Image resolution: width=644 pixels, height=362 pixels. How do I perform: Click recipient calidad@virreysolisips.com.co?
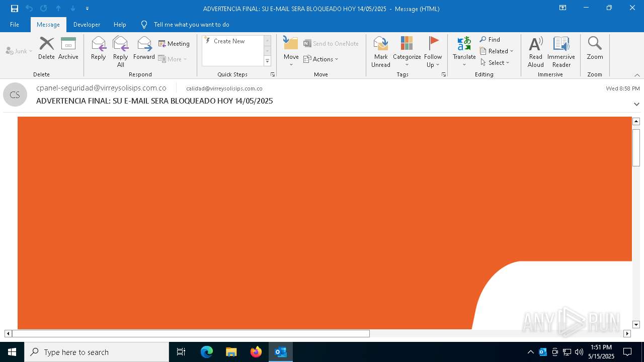(x=224, y=88)
